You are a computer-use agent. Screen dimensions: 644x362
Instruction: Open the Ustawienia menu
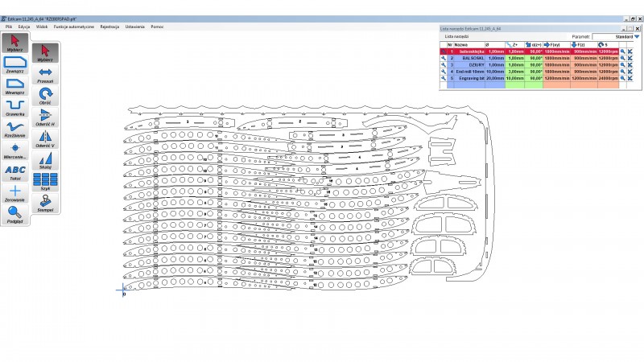(134, 27)
